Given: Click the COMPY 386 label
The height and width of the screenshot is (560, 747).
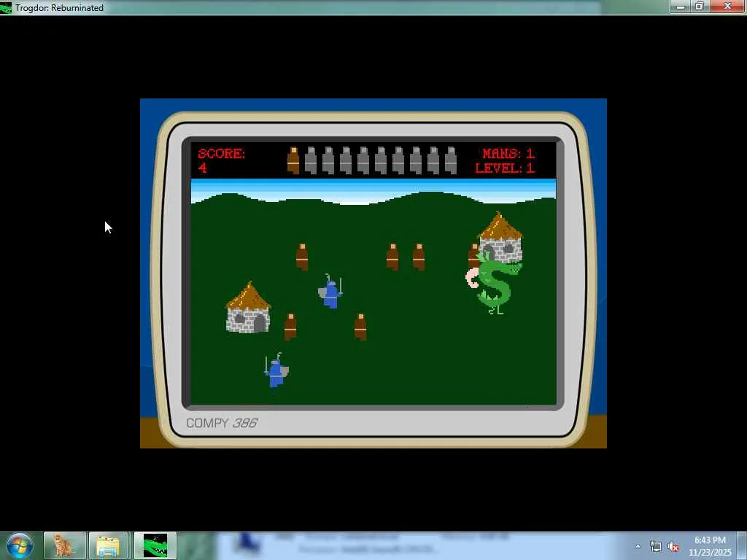Looking at the screenshot, I should coord(222,423).
